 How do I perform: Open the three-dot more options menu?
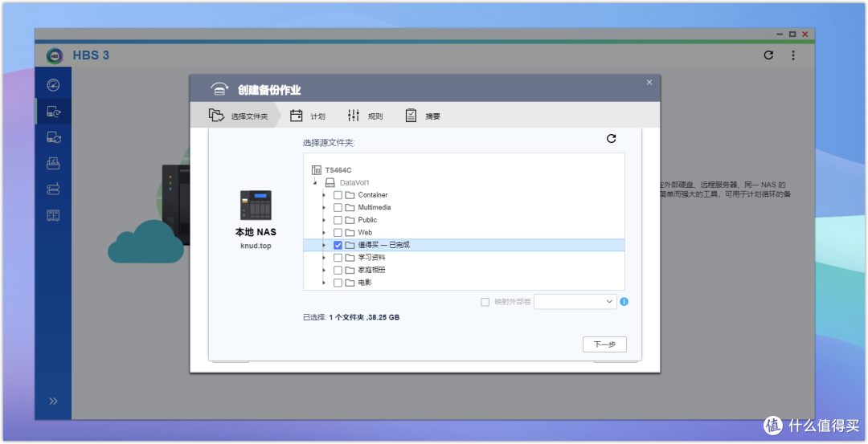click(793, 55)
